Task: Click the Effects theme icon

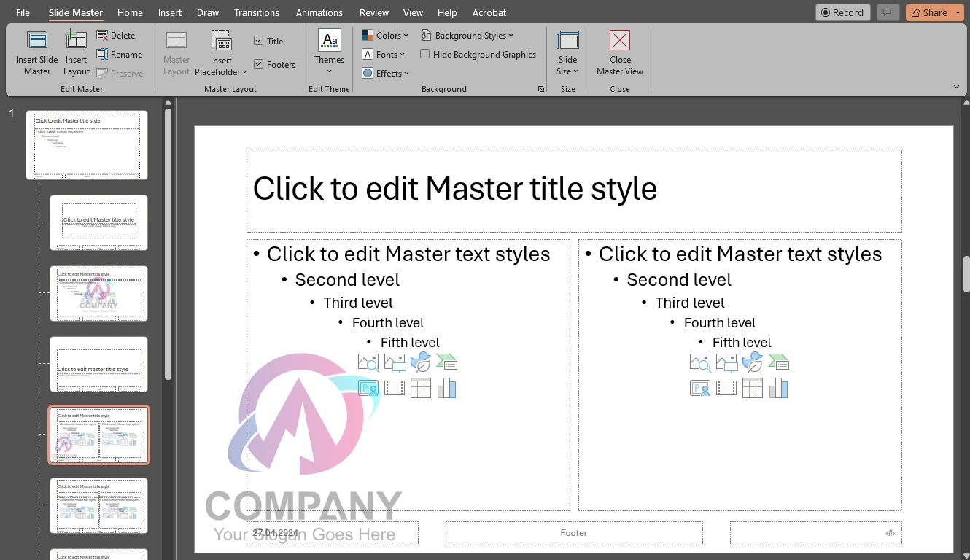Action: pos(385,73)
